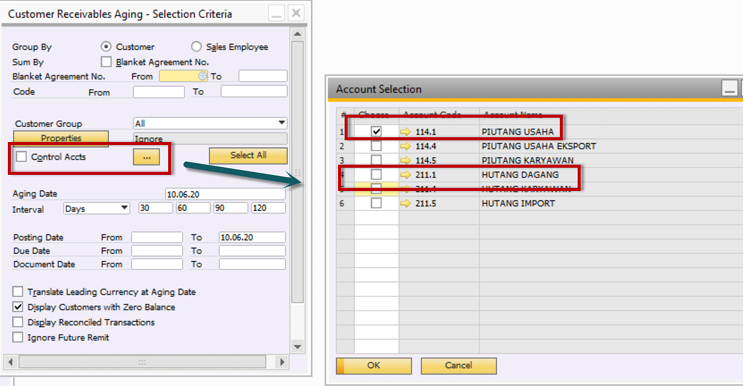Click the Select All button
Viewport: 744px width, 386px height.
click(x=248, y=156)
